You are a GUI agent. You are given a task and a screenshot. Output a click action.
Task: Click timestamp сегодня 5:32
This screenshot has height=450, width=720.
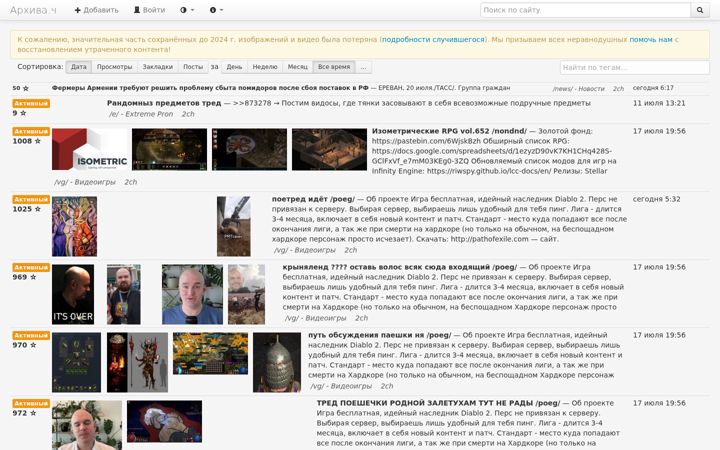coord(657,199)
